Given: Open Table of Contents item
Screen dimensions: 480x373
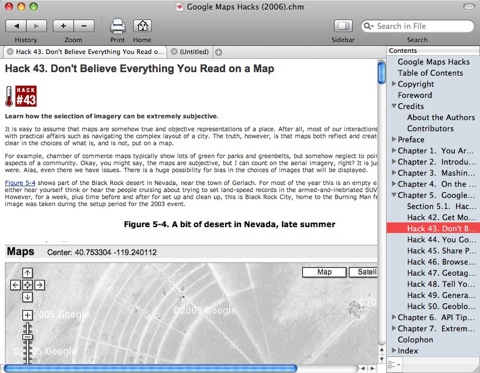Looking at the screenshot, I should click(430, 73).
